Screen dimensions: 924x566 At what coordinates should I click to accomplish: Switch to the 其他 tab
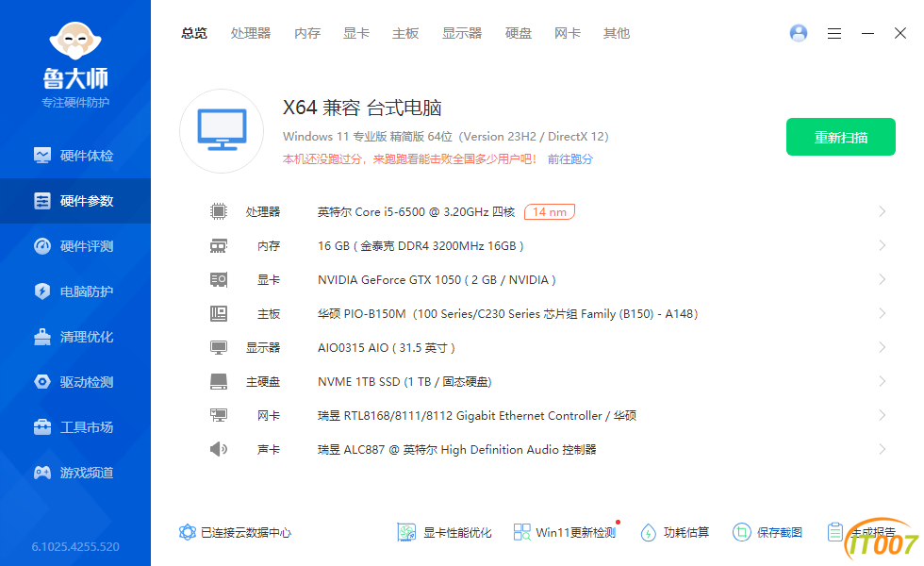click(x=617, y=34)
